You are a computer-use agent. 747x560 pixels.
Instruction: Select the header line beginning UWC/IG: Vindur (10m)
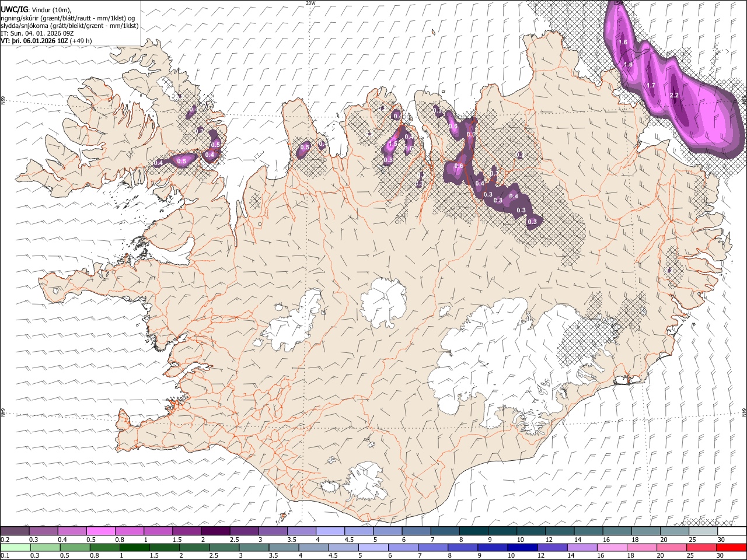(x=36, y=9)
